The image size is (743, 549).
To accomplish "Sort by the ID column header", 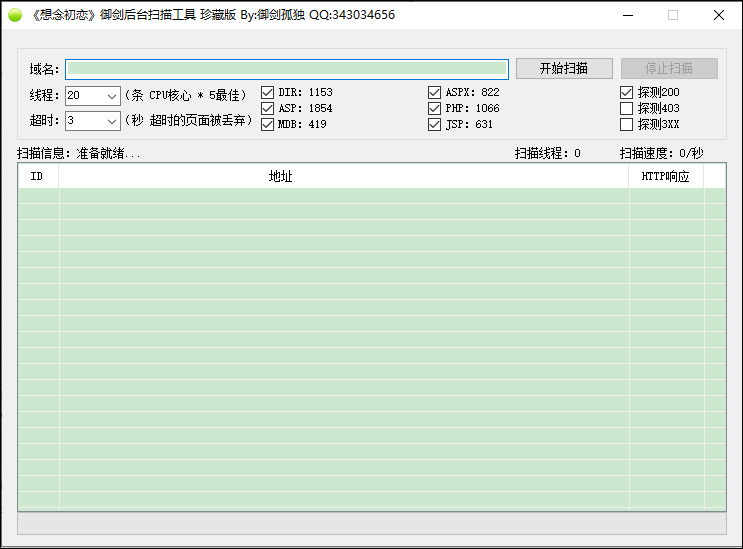I will pyautogui.click(x=38, y=176).
